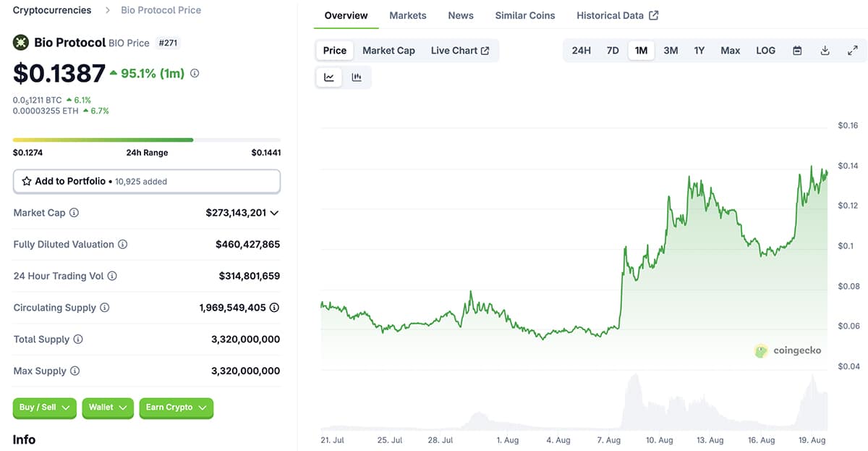The height and width of the screenshot is (451, 868).
Task: Expand the chart to fullscreen icon
Action: [x=852, y=51]
